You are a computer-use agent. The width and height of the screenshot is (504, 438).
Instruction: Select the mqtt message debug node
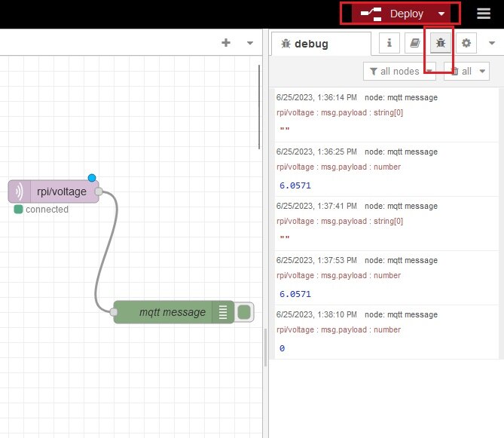click(x=174, y=312)
